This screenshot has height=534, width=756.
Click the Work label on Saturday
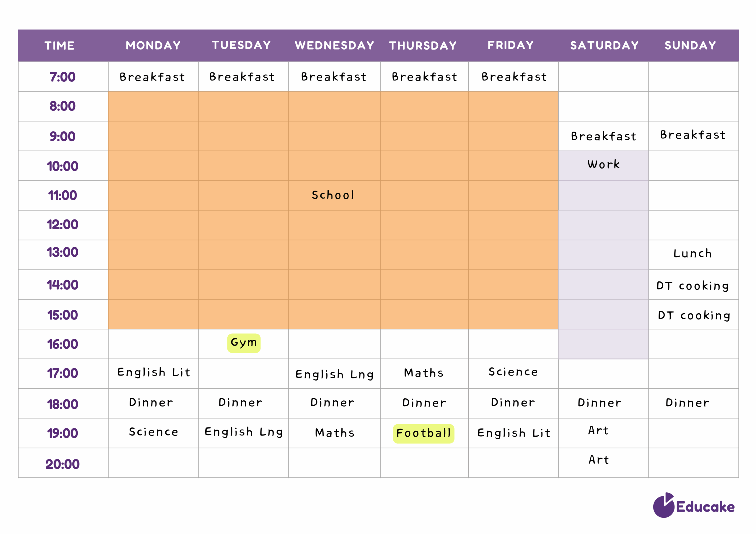point(604,164)
